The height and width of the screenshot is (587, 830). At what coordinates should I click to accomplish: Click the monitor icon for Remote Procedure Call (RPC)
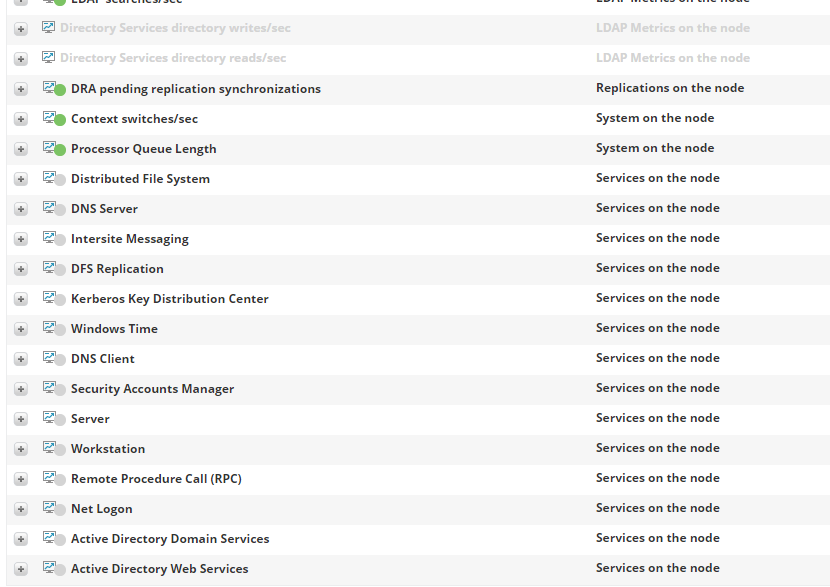[54, 478]
